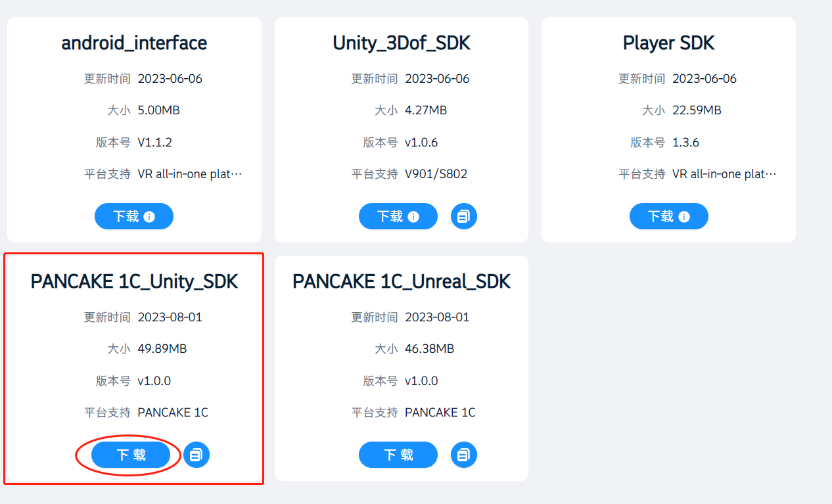Viewport: 832px width, 504px height.
Task: Click info icon on Unity_3Dof_SDK download button
Action: coord(413,216)
